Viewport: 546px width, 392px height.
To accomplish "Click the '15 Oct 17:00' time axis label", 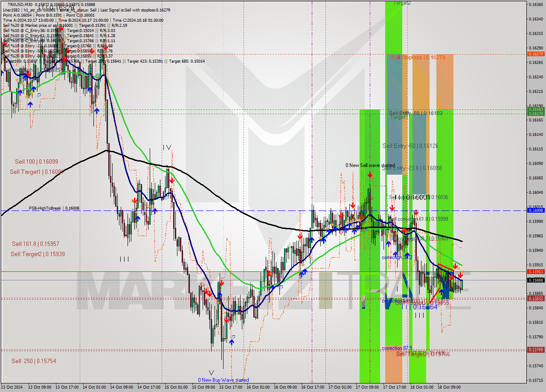I will click(231, 387).
